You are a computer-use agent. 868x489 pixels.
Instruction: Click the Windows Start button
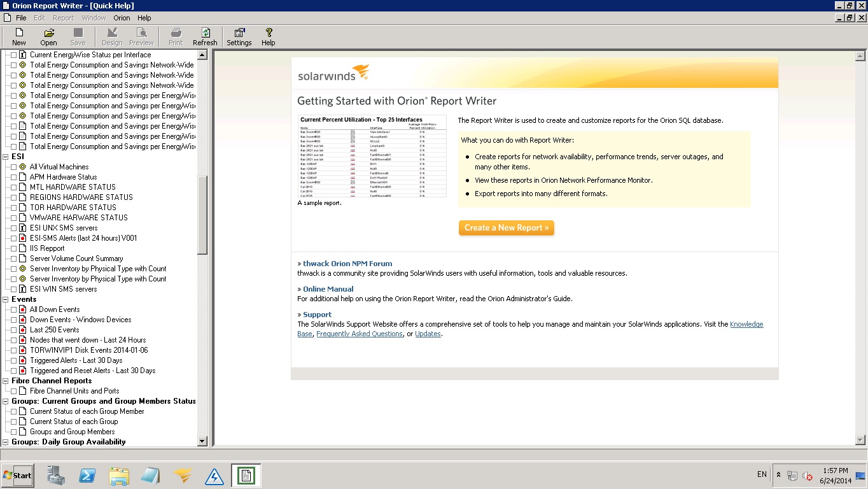pyautogui.click(x=17, y=476)
